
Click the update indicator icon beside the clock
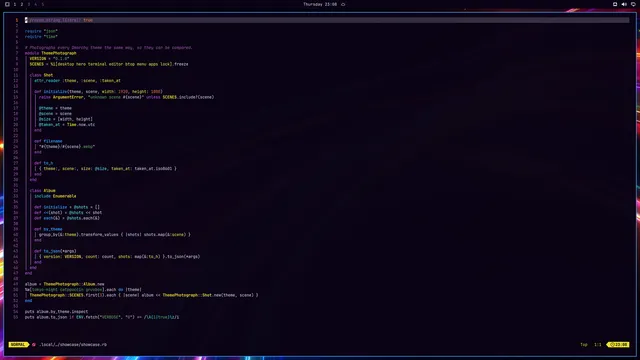(x=343, y=4)
